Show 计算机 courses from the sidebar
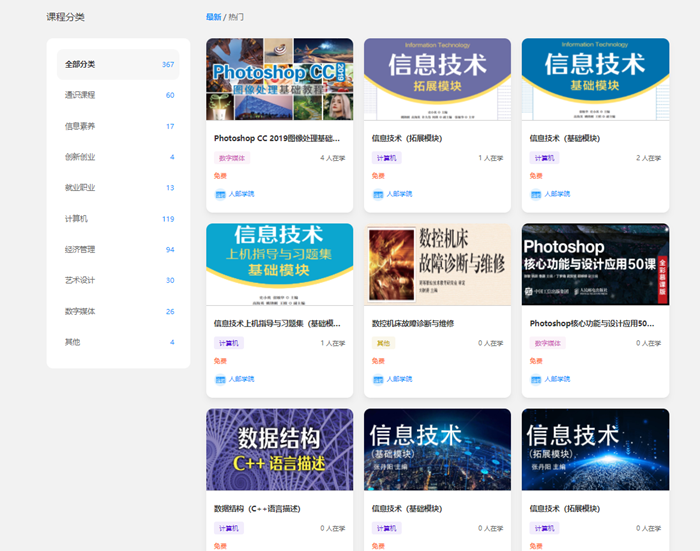This screenshot has width=700, height=551. 118,219
